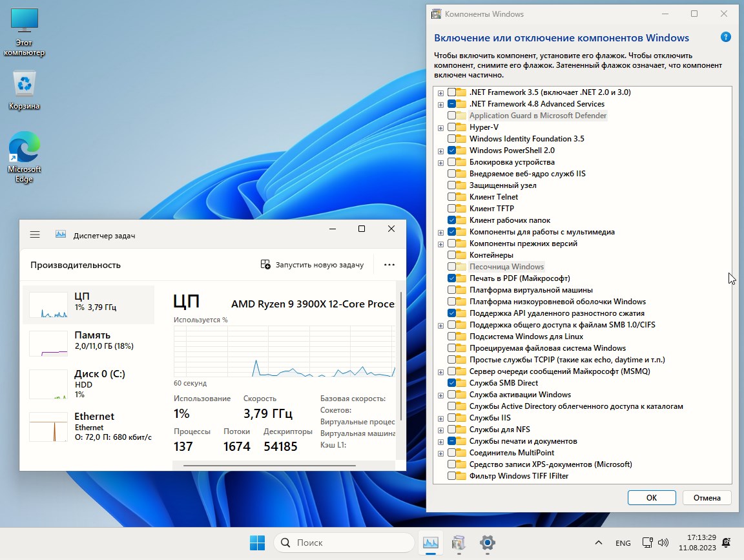Screen dimensions: 744x560
Task: Open the clock and date 11.08.2023
Action: pyautogui.click(x=697, y=543)
